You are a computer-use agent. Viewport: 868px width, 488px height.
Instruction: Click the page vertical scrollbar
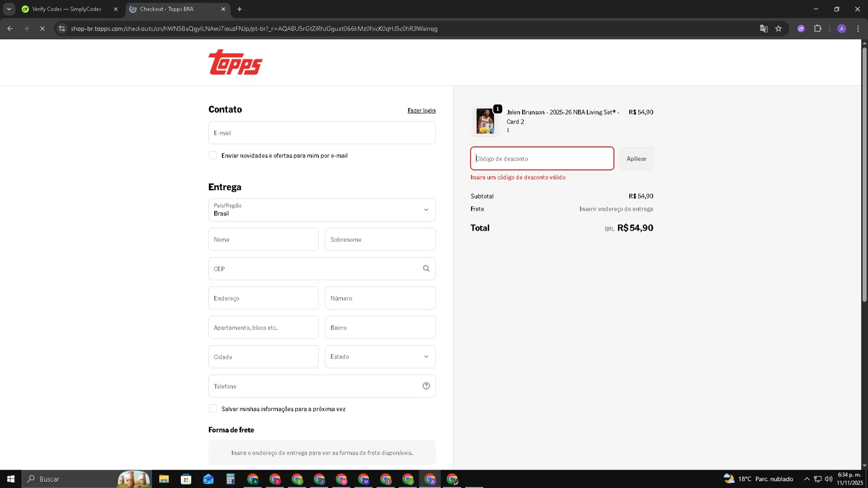865,173
